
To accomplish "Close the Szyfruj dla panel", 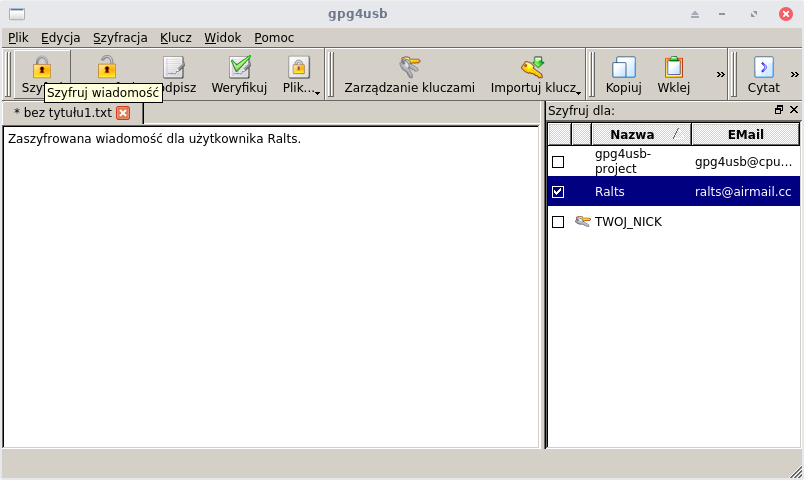I will click(794, 110).
